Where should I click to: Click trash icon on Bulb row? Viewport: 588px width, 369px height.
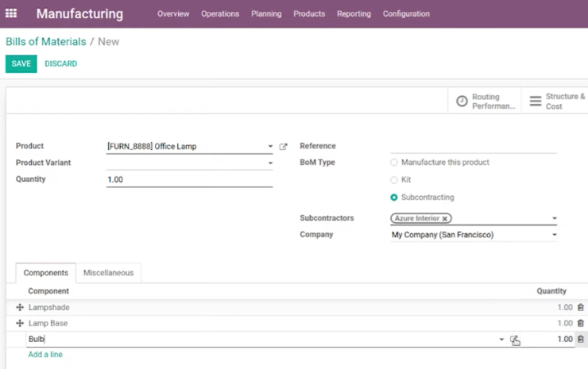(581, 339)
